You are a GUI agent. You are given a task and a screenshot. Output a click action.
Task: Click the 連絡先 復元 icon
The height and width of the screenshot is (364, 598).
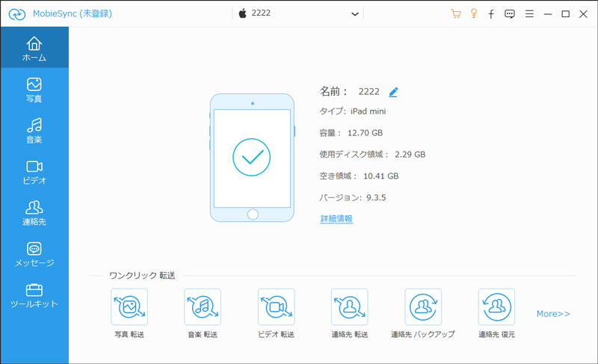tap(496, 307)
